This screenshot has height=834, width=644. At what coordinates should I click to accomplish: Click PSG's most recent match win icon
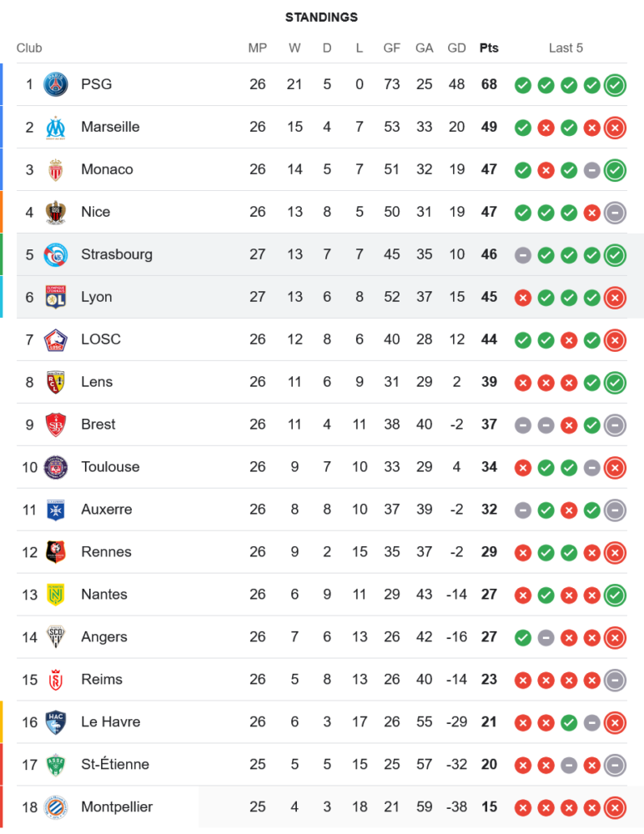(x=615, y=84)
